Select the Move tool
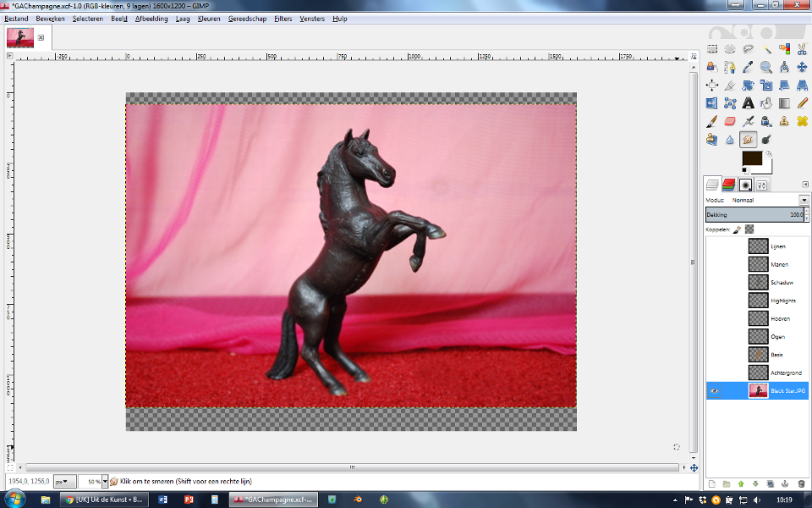Viewport: 812px width, 508px height. click(x=802, y=67)
